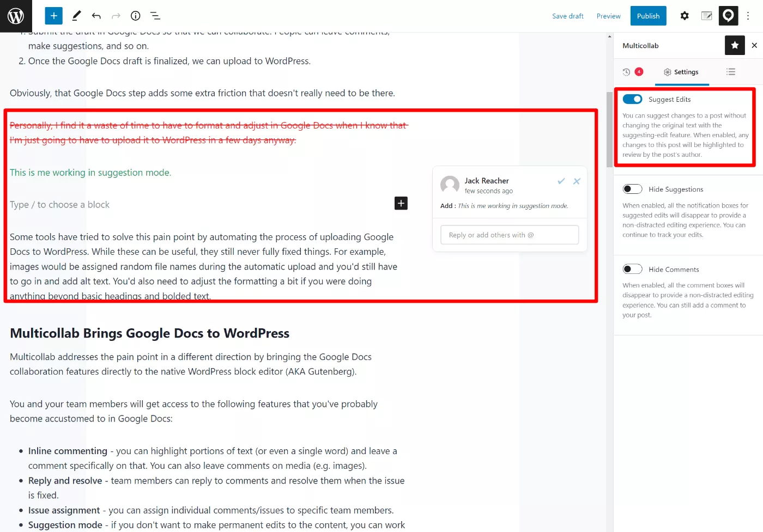Toggle the Multicollab sidebar icon in top bar
The image size is (763, 532).
(728, 16)
